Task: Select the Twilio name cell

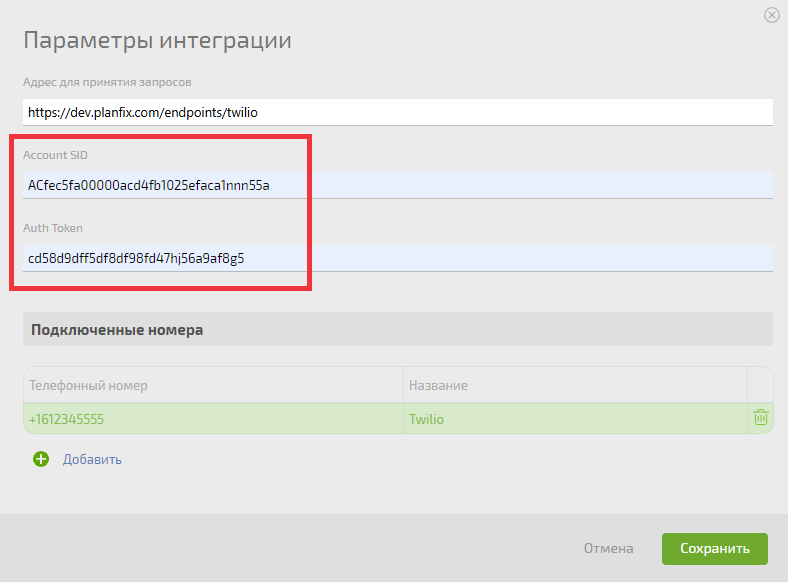Action: tap(575, 419)
